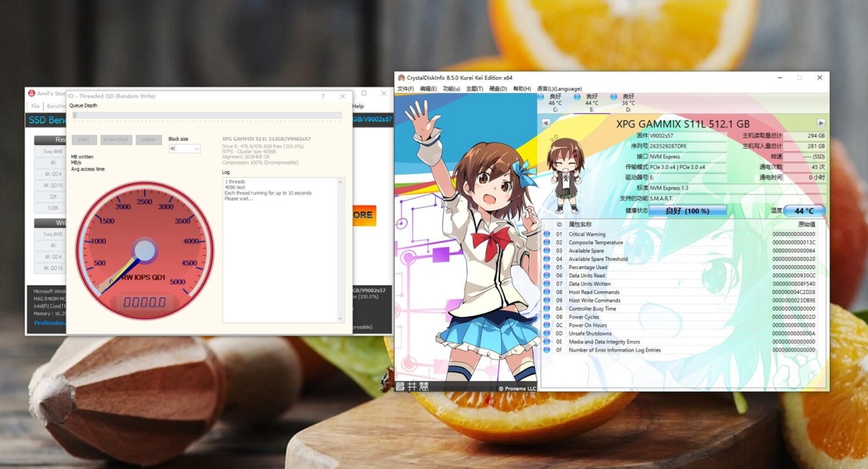Click the XPG GAMMIX S11L 512.1 GB title
The image size is (868, 469).
(x=682, y=124)
